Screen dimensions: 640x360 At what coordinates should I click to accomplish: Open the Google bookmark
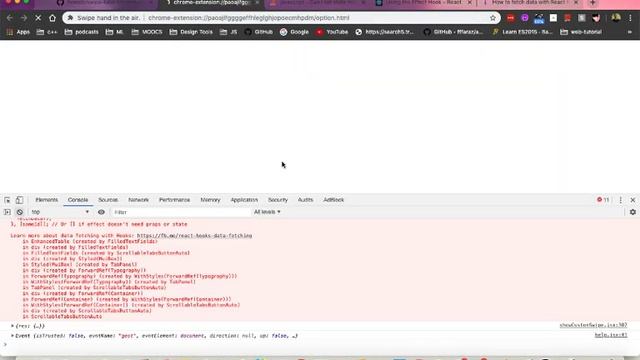click(x=294, y=32)
